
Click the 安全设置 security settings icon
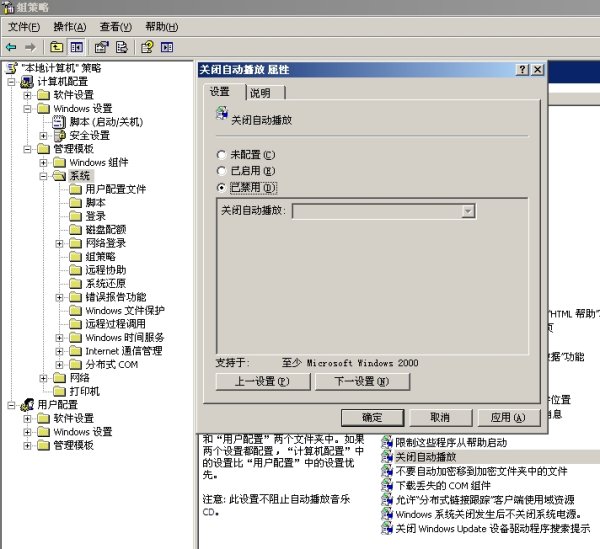click(59, 135)
